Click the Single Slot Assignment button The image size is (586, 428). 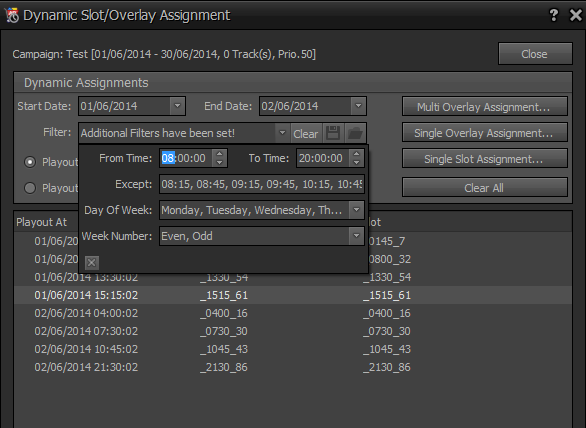tap(485, 159)
